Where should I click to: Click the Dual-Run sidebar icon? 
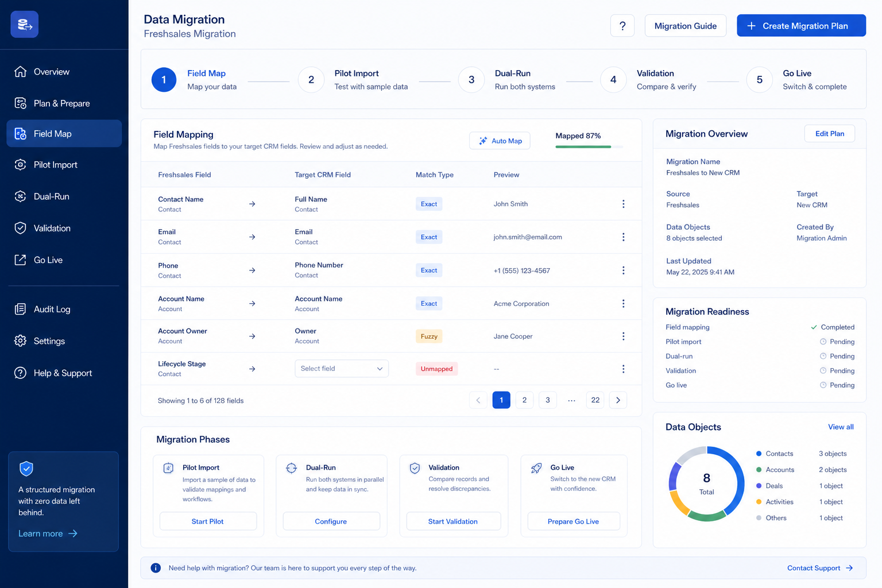[x=21, y=196]
